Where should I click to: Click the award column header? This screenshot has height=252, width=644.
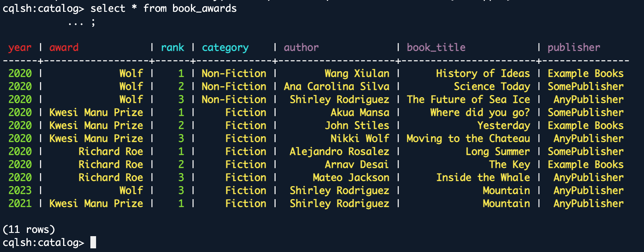point(64,48)
